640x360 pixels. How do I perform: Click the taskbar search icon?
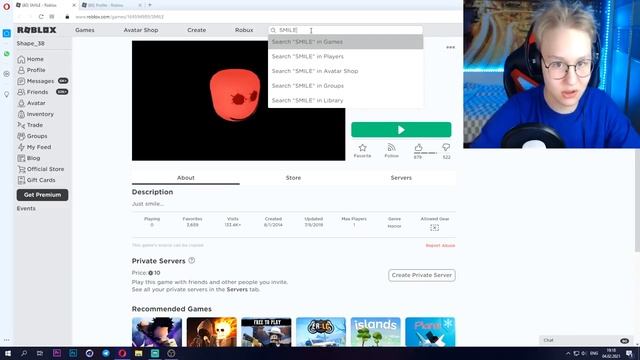24,353
